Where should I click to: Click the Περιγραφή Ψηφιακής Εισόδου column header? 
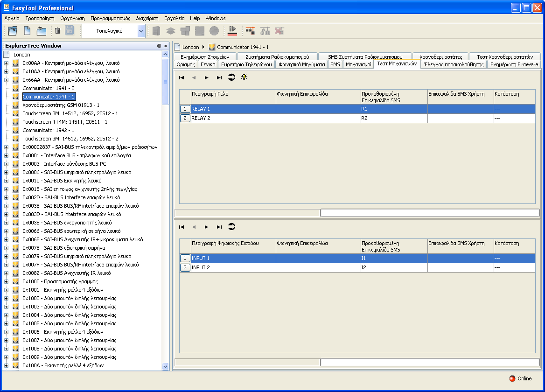tap(233, 246)
